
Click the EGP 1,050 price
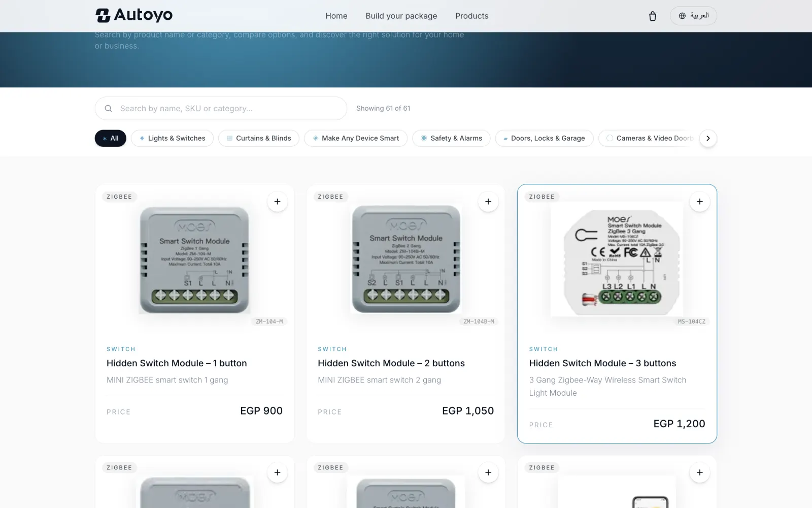468,411
